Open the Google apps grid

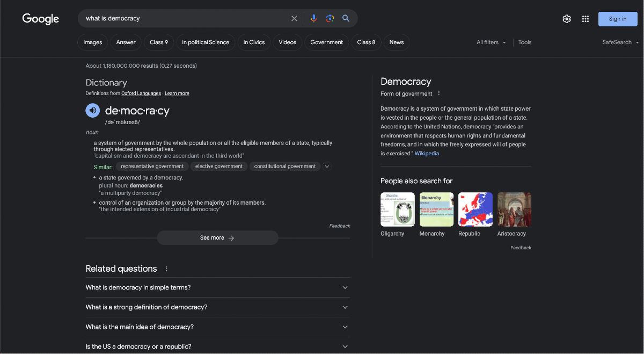pyautogui.click(x=586, y=19)
